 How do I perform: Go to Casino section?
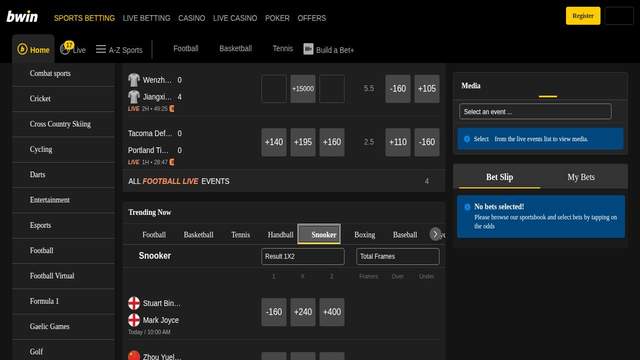(x=191, y=18)
